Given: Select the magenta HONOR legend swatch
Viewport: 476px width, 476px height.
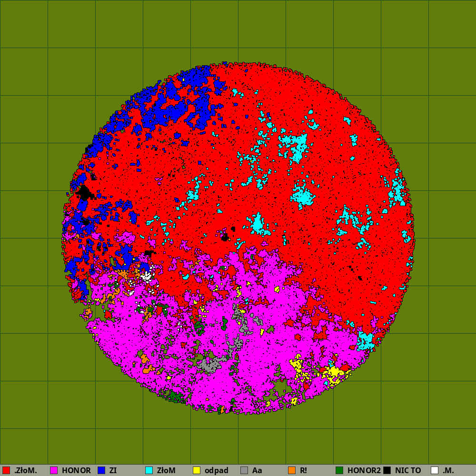Looking at the screenshot, I should (54, 470).
